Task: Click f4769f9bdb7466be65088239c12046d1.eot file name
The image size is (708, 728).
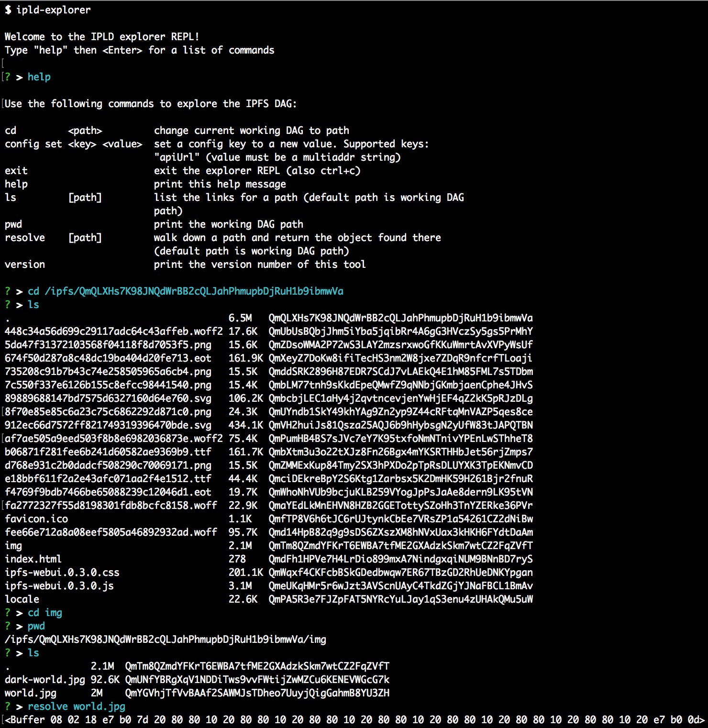Action: [108, 492]
